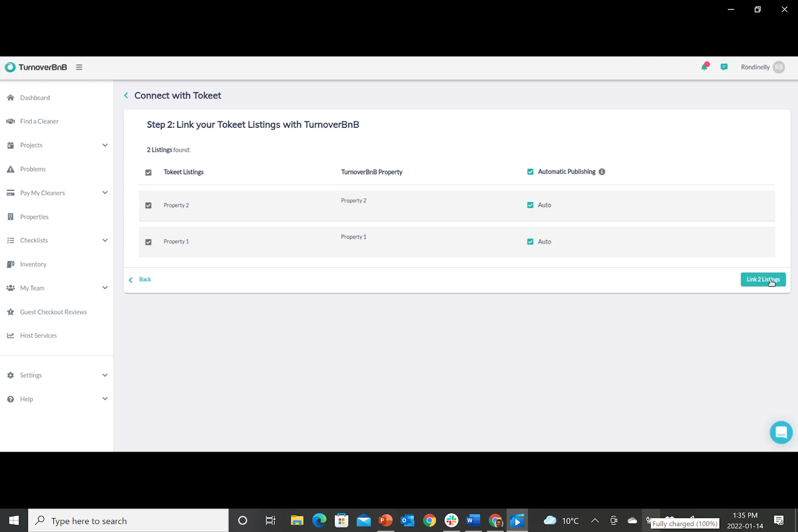Expand the My Team submenu arrow
Screen dimensions: 798x532
(x=105, y=288)
